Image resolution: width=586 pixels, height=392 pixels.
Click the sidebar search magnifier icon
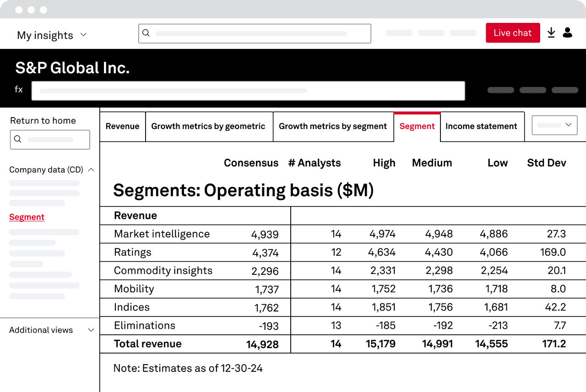17,139
